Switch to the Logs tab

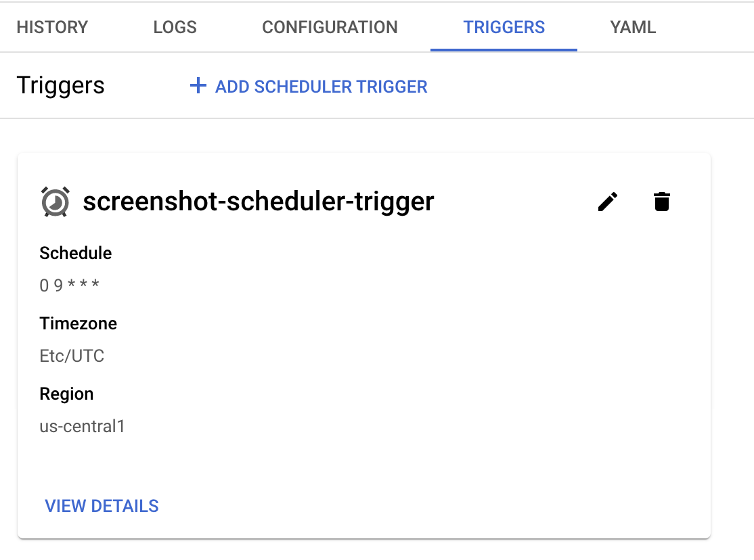point(175,28)
